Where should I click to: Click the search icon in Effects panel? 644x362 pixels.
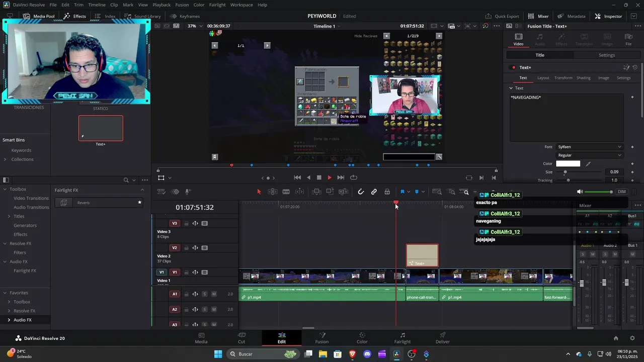126,180
